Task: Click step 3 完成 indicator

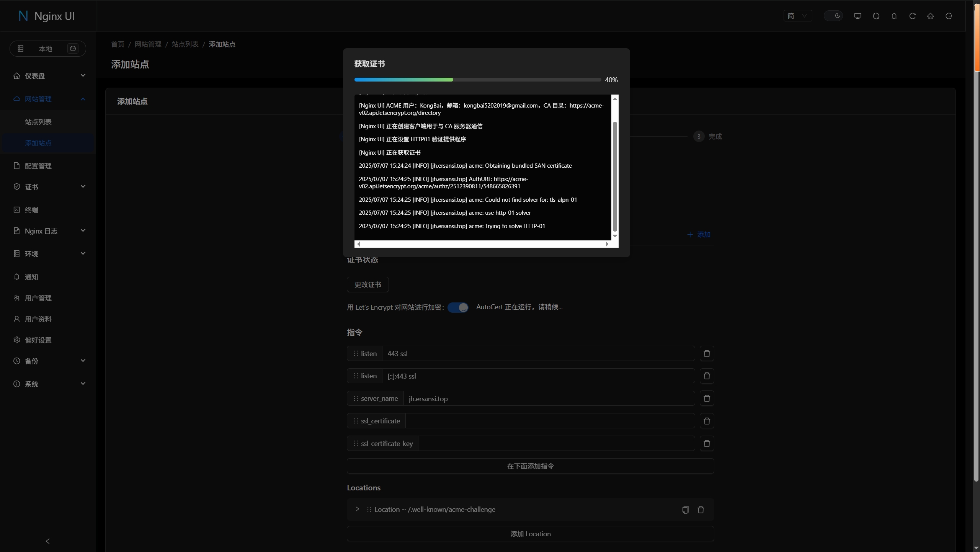Action: (707, 136)
